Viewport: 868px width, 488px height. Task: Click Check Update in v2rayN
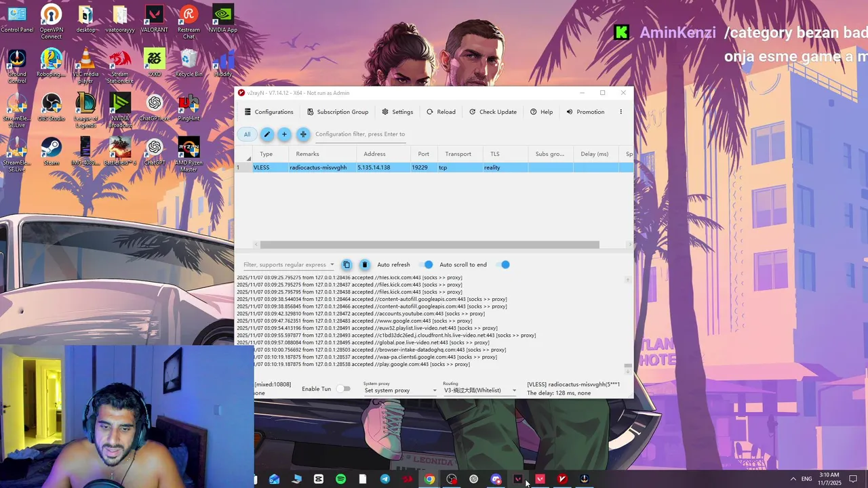[x=493, y=112]
